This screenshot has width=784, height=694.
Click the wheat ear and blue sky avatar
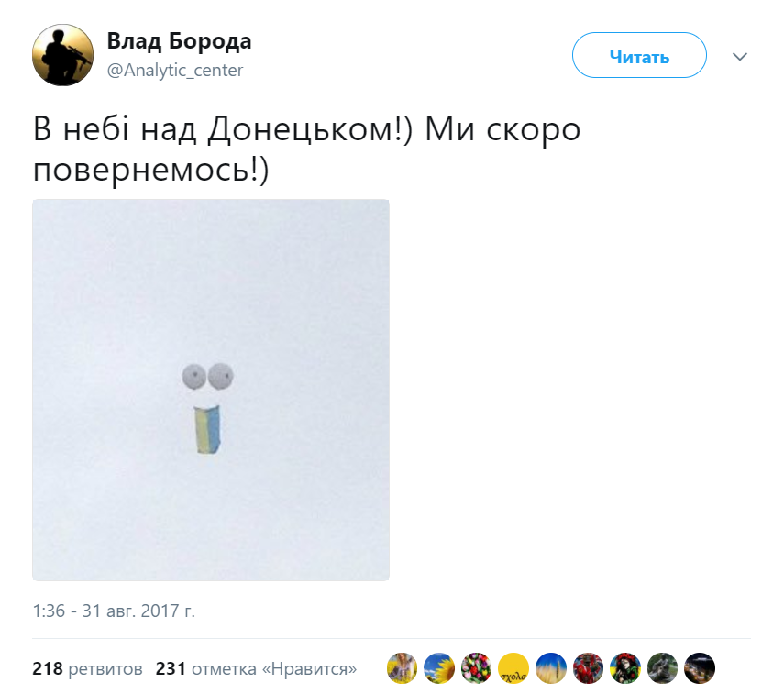(x=550, y=668)
